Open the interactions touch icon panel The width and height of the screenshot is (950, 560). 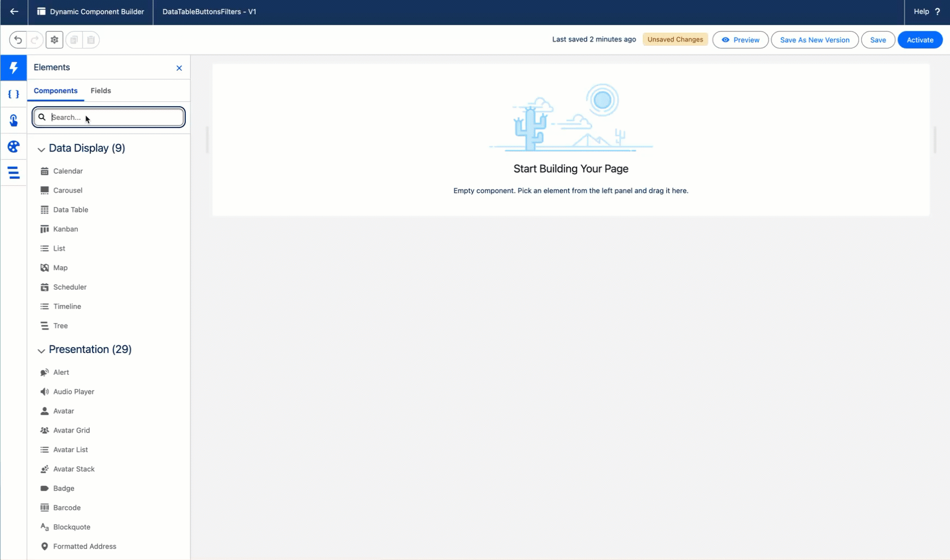pyautogui.click(x=14, y=120)
